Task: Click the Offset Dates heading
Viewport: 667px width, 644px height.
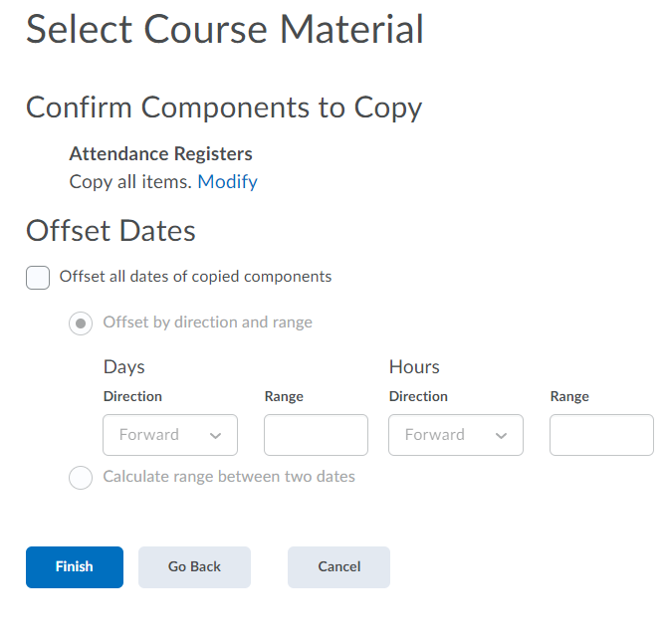Action: [111, 231]
